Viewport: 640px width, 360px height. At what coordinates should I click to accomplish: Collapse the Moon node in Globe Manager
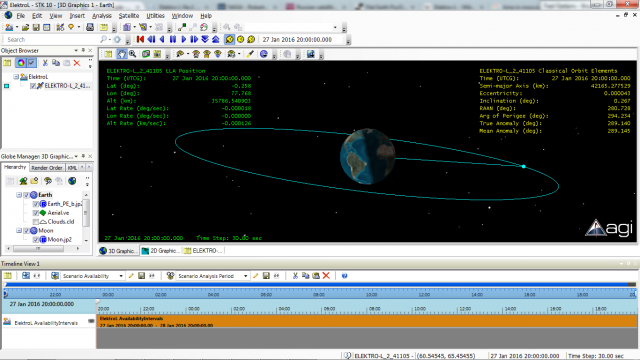pos(19,231)
